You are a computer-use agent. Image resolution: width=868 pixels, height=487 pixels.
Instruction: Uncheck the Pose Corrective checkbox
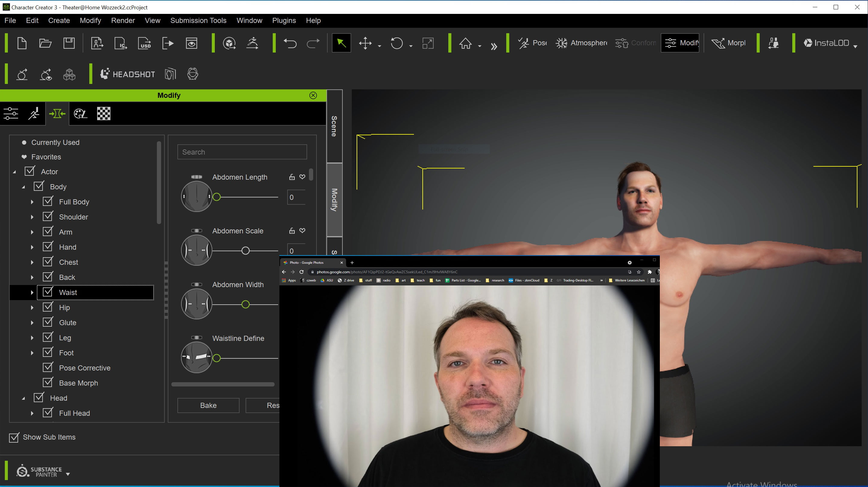point(48,367)
